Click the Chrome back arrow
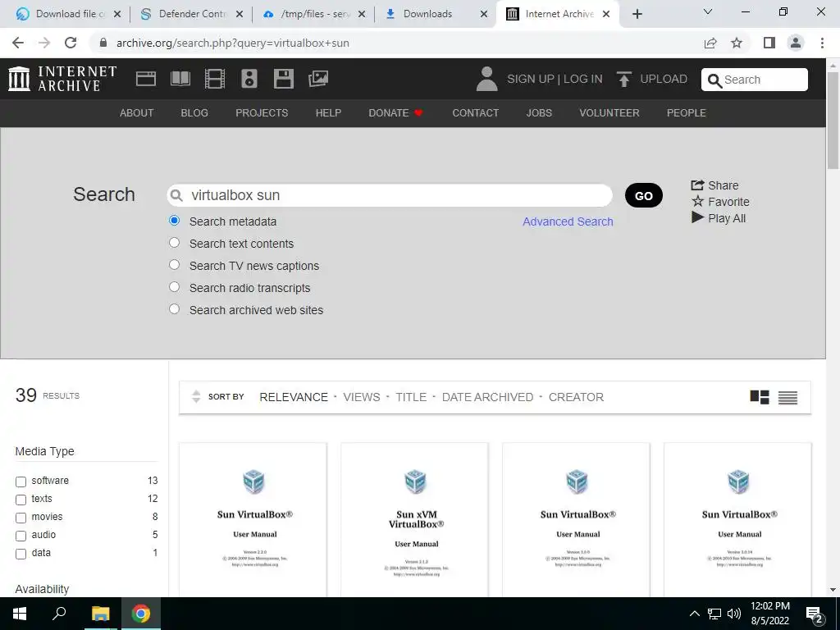The width and height of the screenshot is (840, 630). pos(18,43)
